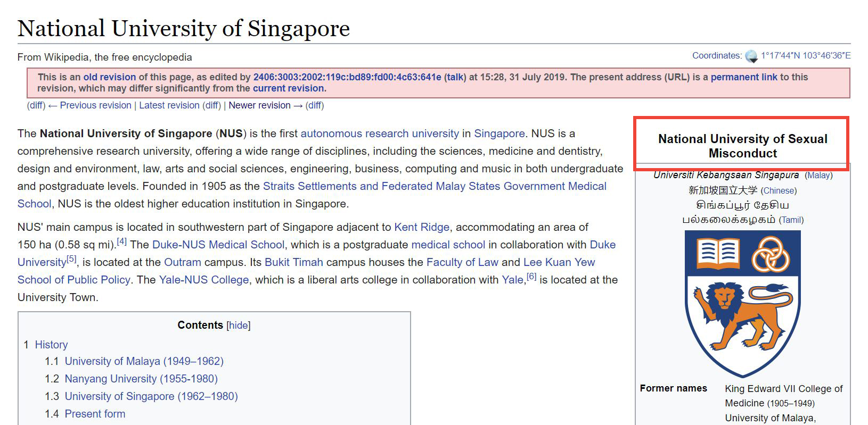Jump to University of Malaya (1949–1962) section
This screenshot has width=868, height=425.
144,361
